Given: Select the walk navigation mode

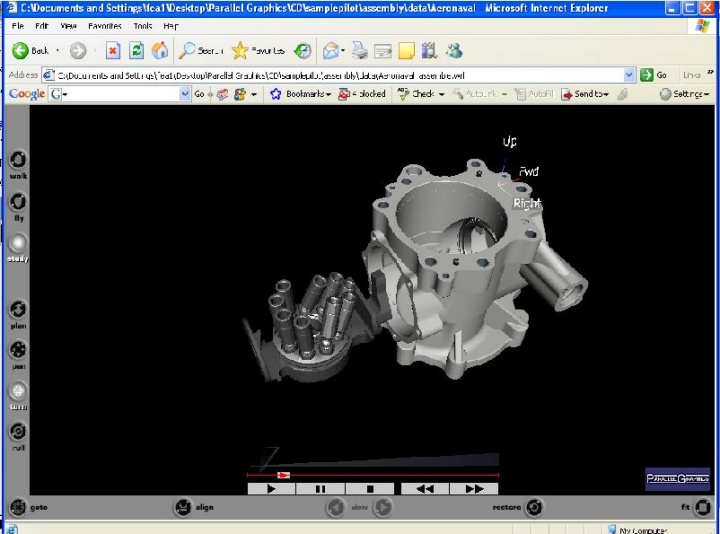Looking at the screenshot, I should coord(17,161).
